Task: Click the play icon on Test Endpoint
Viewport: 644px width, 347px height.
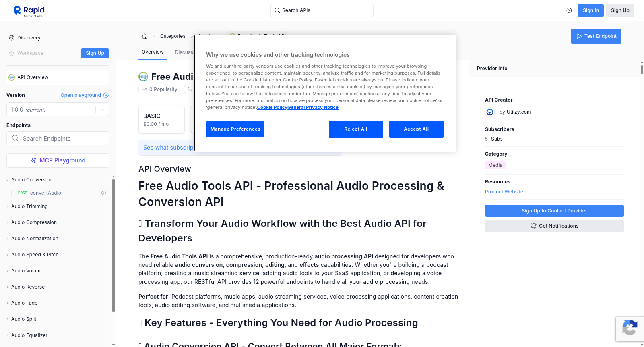Action: click(579, 36)
